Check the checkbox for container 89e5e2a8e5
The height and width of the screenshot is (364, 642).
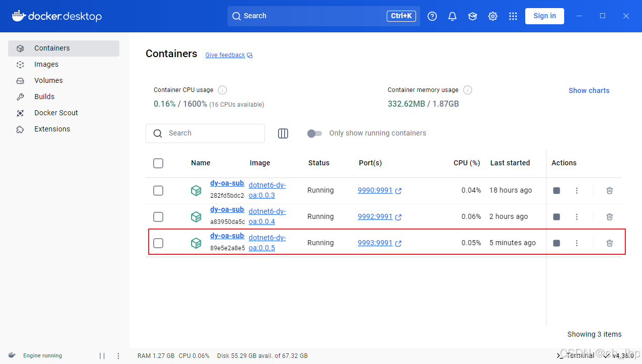click(158, 243)
